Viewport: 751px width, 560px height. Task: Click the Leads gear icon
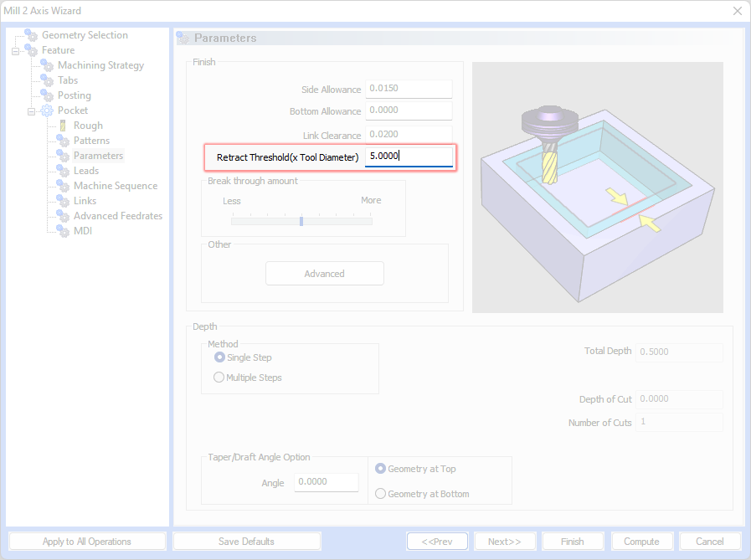click(x=63, y=171)
